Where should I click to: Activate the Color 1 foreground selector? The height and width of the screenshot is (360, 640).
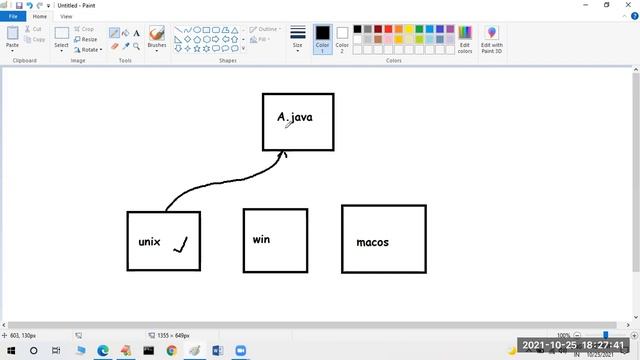pos(322,39)
